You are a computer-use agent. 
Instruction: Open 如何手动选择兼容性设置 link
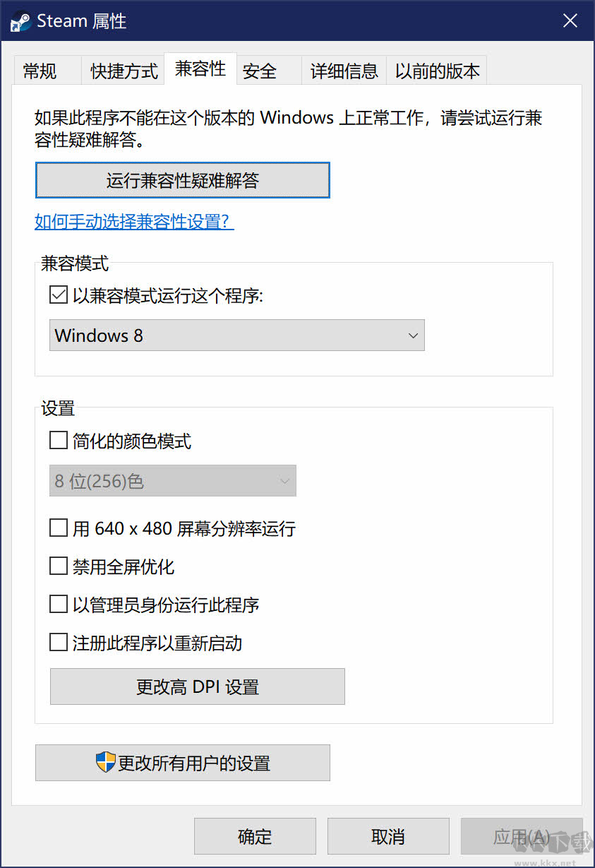(x=134, y=222)
